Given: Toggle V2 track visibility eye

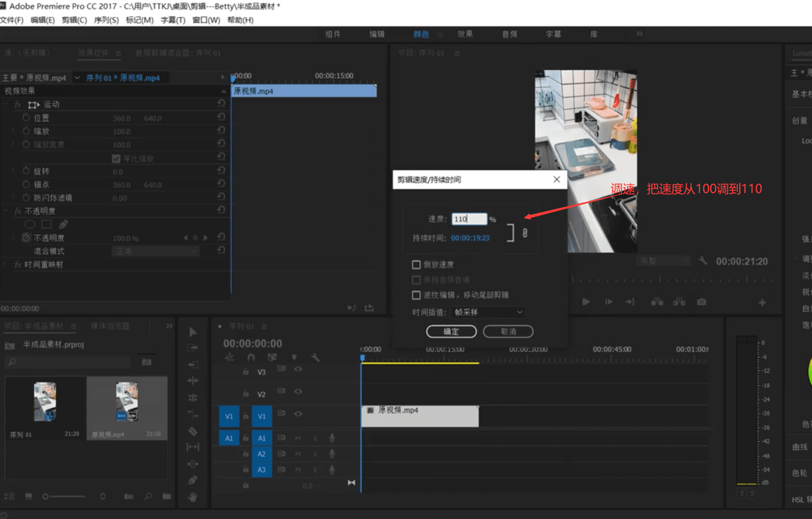Looking at the screenshot, I should (x=298, y=391).
